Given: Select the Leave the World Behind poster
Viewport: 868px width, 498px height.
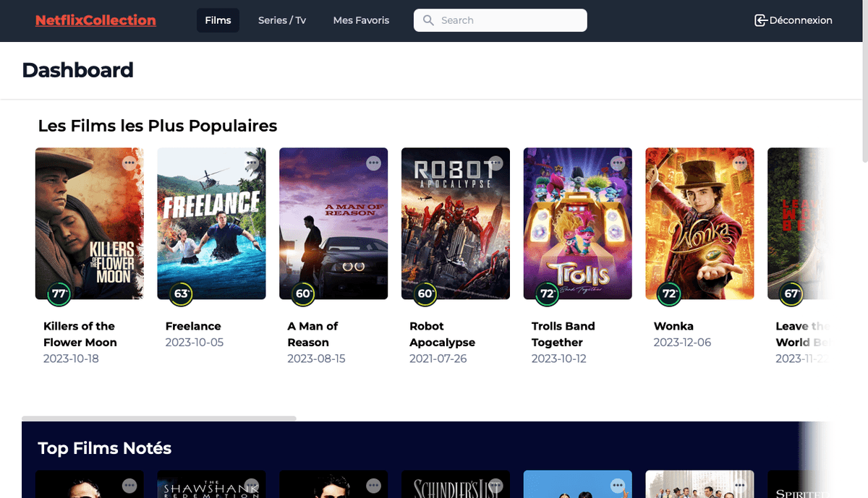Looking at the screenshot, I should 800,223.
